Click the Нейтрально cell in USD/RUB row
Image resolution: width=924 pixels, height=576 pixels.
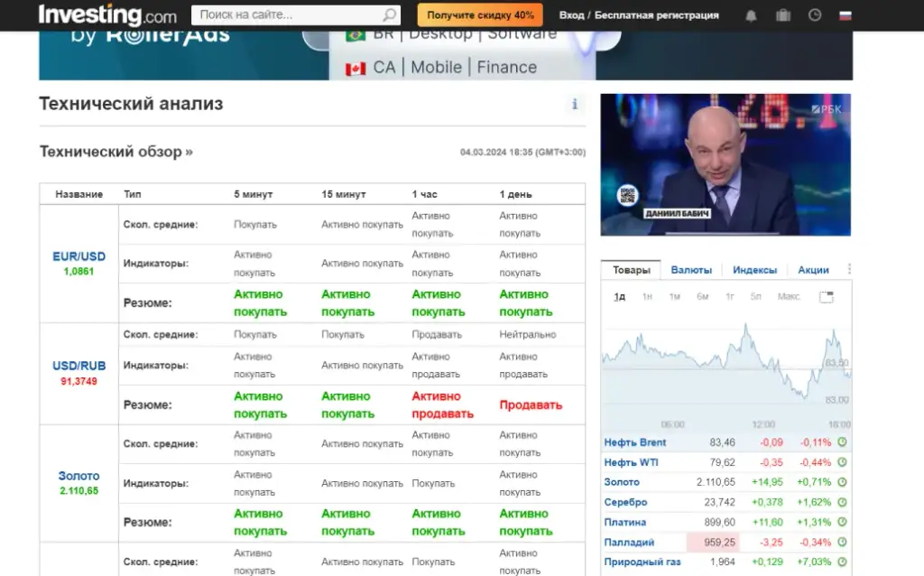(x=527, y=334)
